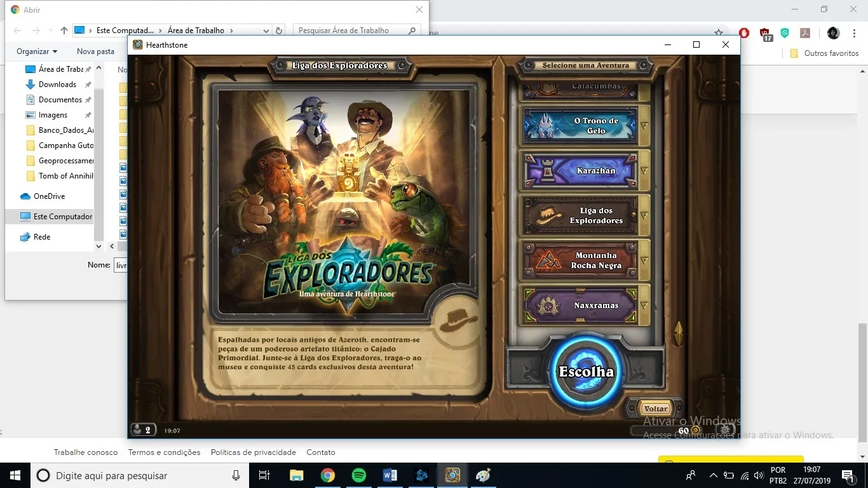Viewport: 868px width, 488px height.
Task: Select the Karazhan adventure
Action: [x=580, y=171]
